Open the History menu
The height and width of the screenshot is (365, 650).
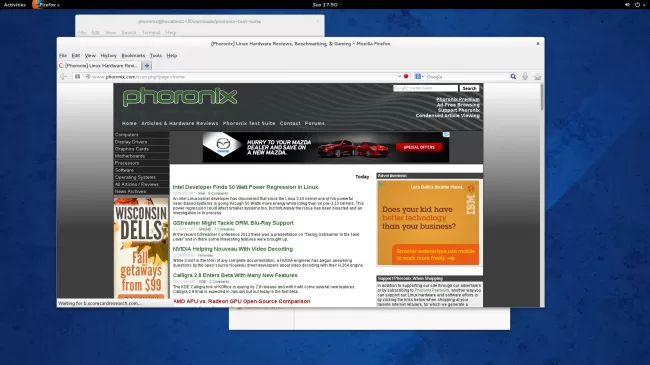click(109, 56)
